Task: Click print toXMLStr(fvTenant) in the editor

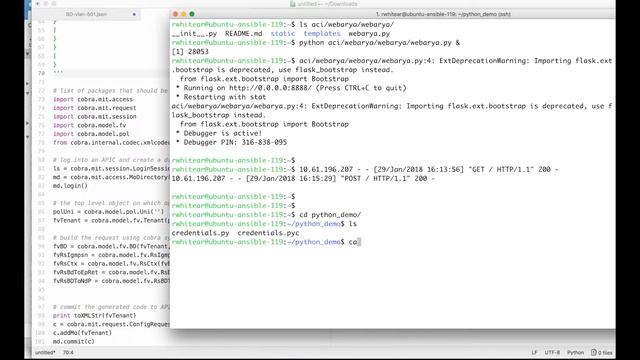Action: 95,316
